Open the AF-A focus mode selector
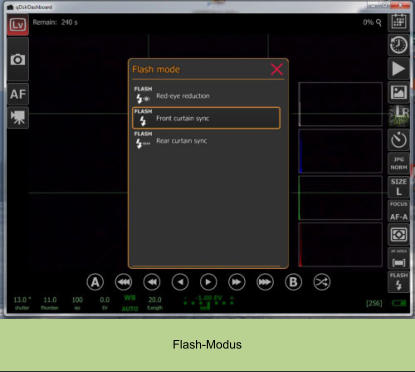The height and width of the screenshot is (372, 415). pyautogui.click(x=399, y=211)
